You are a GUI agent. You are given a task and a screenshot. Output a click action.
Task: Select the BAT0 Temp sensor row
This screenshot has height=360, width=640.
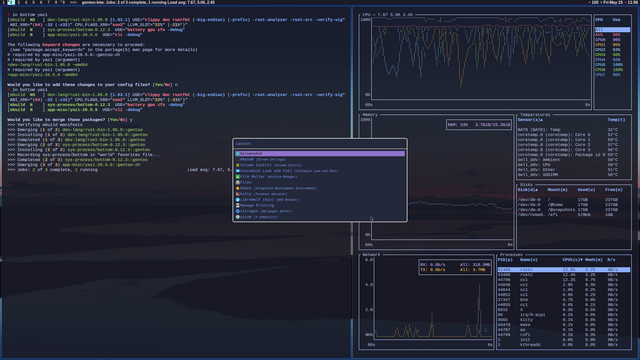point(573,129)
